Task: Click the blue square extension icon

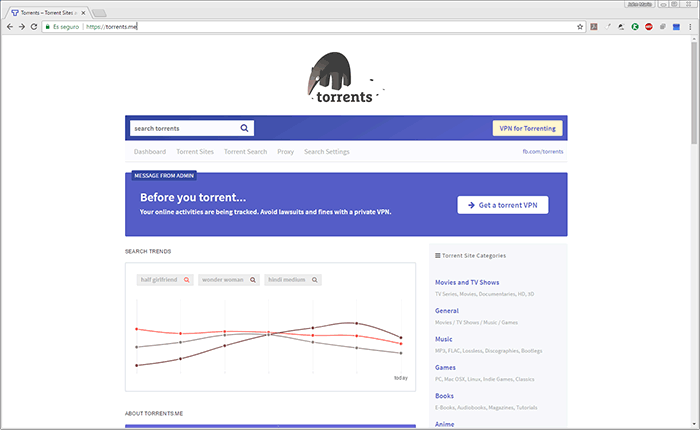Action: click(676, 27)
